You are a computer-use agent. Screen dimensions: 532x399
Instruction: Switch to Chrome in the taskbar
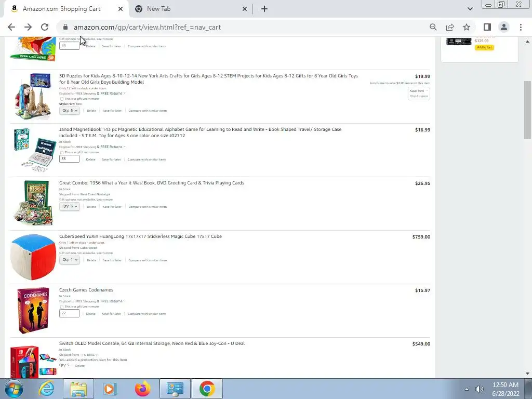(x=207, y=389)
